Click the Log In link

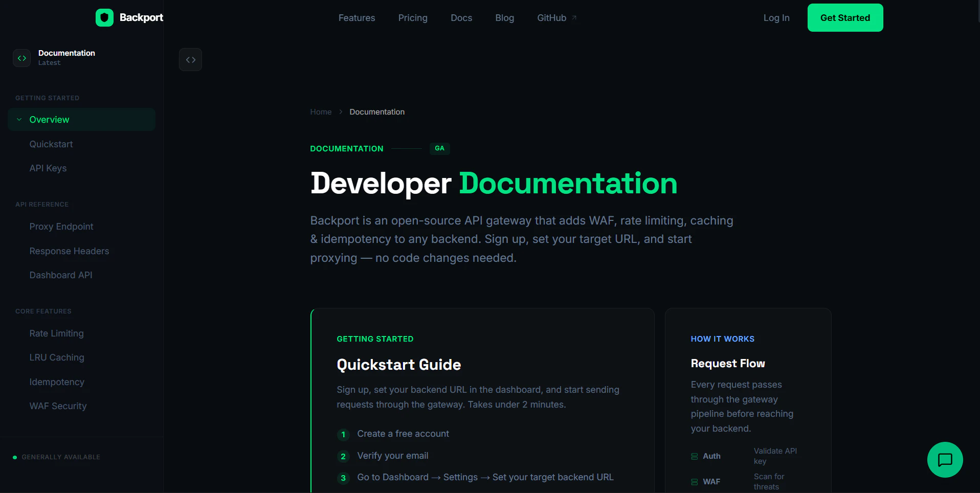776,17
